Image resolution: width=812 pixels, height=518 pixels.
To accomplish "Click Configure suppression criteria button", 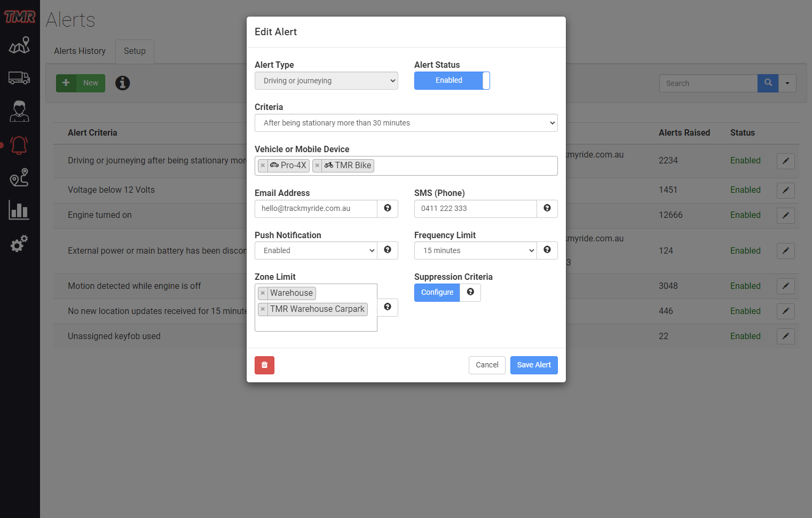I will point(437,293).
